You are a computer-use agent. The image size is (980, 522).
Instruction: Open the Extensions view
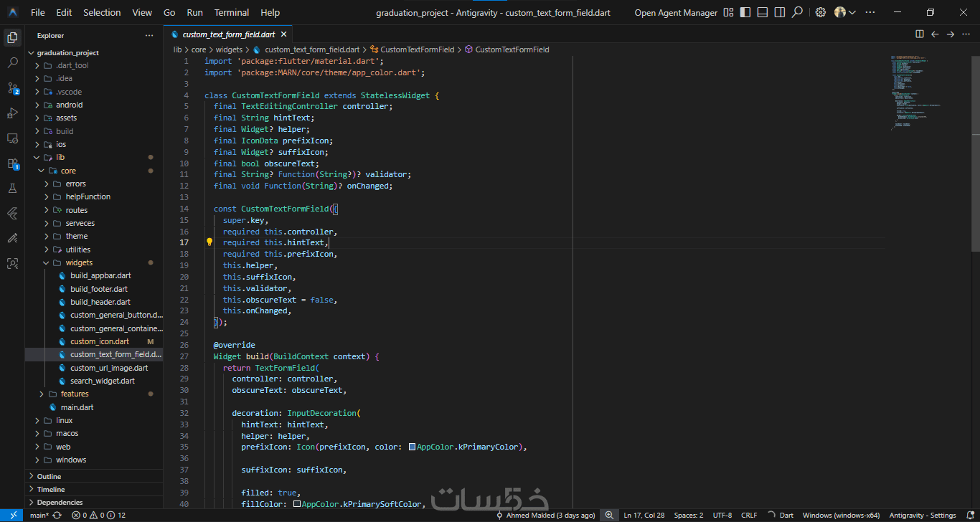coord(12,163)
